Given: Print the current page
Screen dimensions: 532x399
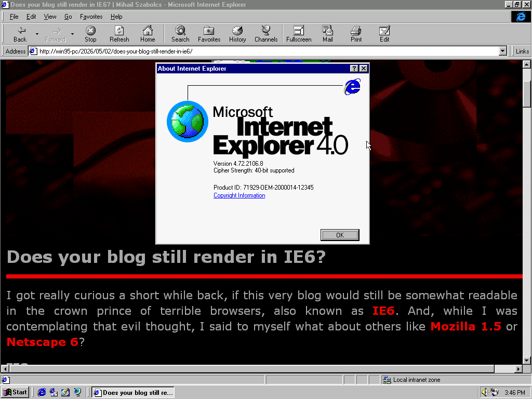Looking at the screenshot, I should 356,34.
